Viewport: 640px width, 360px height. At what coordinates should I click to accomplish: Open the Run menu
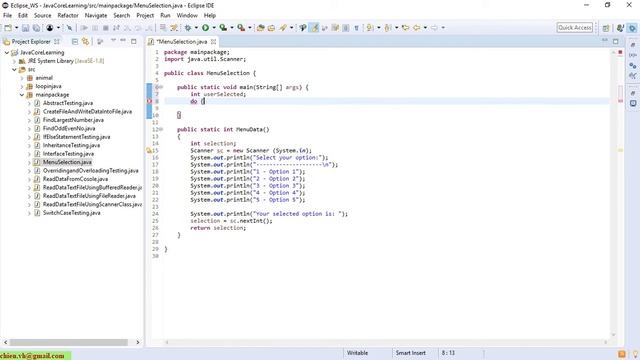(165, 16)
